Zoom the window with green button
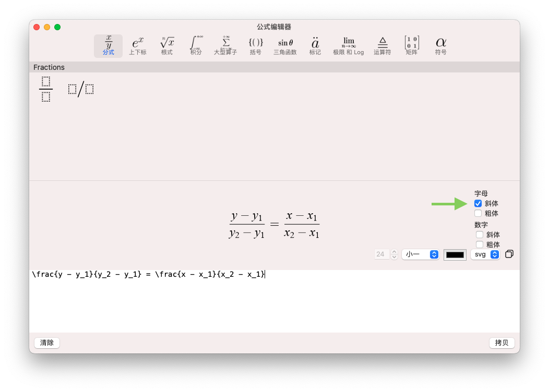Viewport: 549px width, 392px height. pyautogui.click(x=57, y=27)
